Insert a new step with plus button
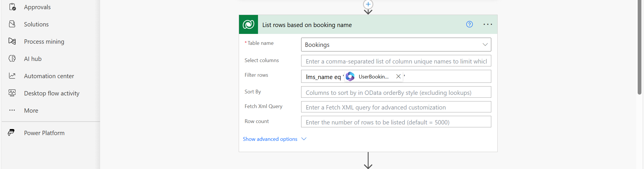Screen dimensions: 644x169 (x=368, y=4)
